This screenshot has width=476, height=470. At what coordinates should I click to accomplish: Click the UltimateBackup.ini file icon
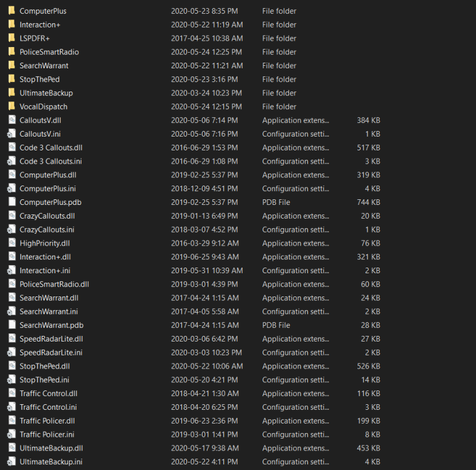[x=11, y=461]
